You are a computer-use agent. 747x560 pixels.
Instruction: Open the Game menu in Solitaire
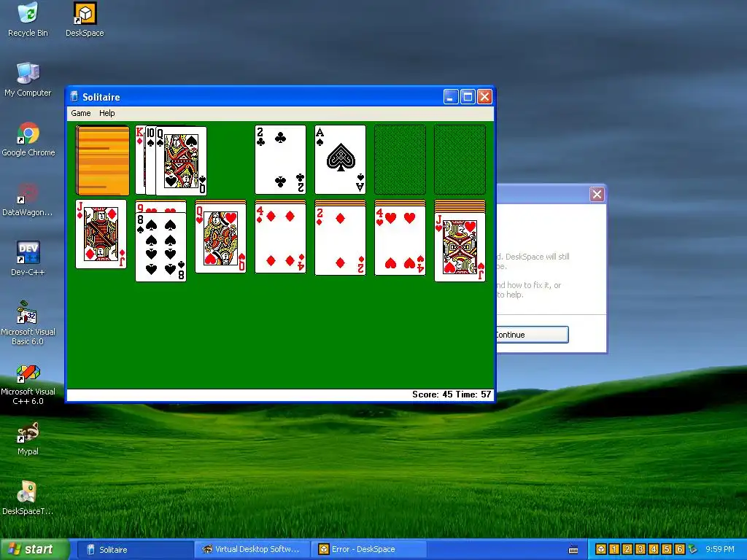80,113
